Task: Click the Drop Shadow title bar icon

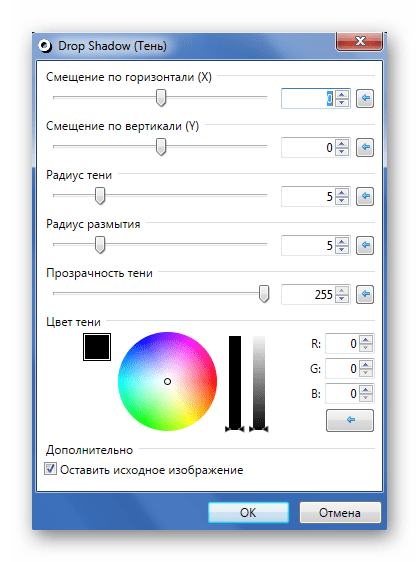Action: [x=45, y=46]
